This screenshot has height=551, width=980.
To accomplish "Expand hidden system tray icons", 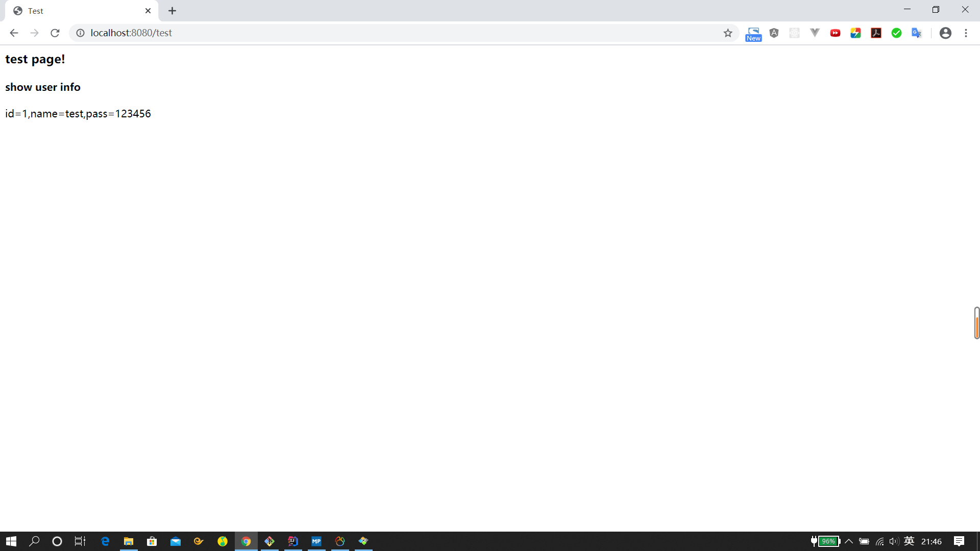I will point(849,541).
